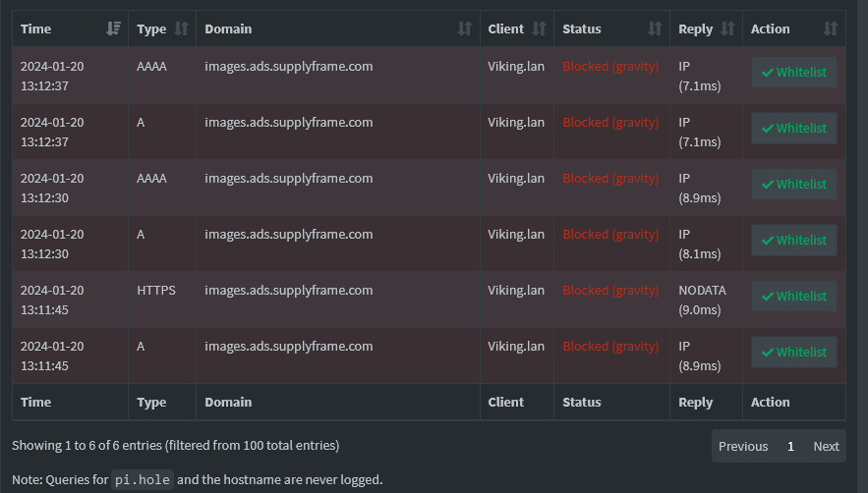Image resolution: width=868 pixels, height=493 pixels.
Task: Sort table by Time column icon
Action: click(113, 28)
